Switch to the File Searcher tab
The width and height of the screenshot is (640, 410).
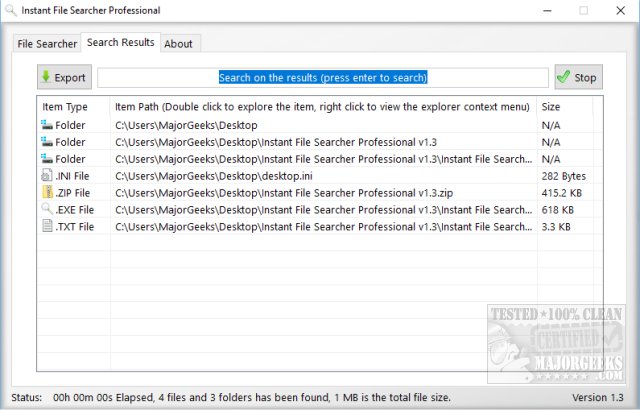47,44
